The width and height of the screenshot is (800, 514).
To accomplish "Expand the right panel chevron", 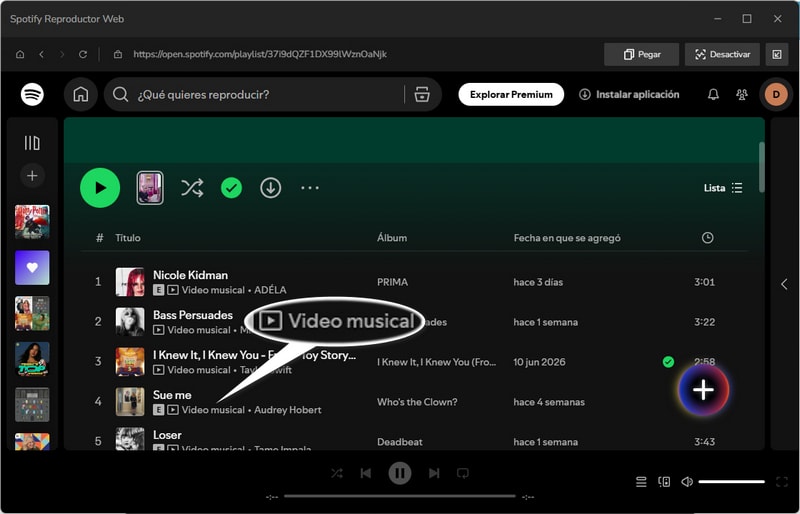I will click(784, 284).
